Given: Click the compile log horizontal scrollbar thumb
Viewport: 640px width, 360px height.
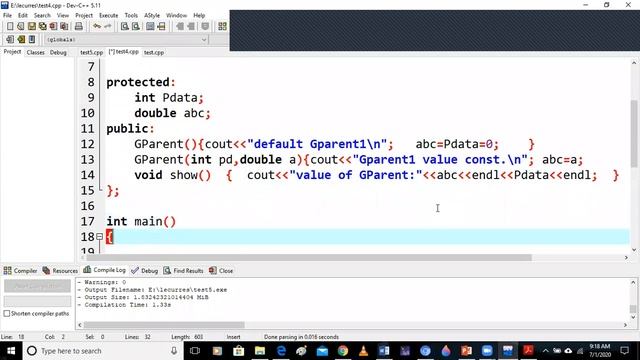Looking at the screenshot, I should tap(164, 325).
